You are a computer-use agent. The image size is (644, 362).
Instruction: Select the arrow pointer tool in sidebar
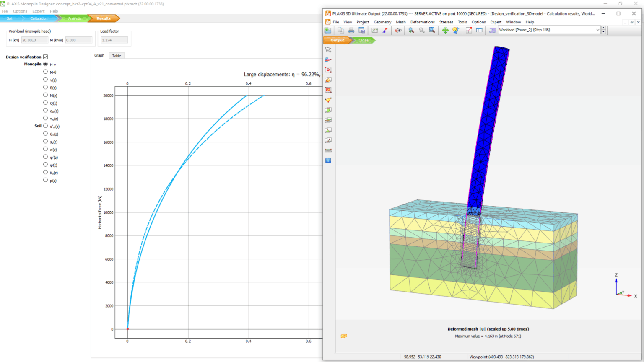[x=328, y=50]
